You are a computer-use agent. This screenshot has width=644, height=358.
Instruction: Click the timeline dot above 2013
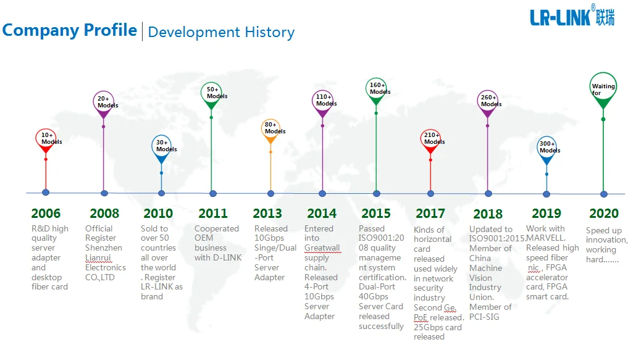(270, 193)
